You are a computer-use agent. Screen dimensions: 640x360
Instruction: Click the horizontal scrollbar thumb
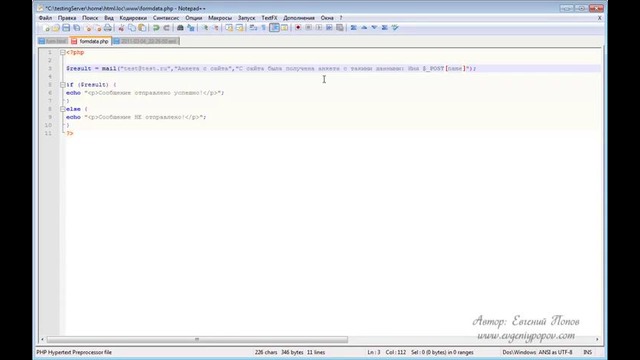click(x=197, y=340)
